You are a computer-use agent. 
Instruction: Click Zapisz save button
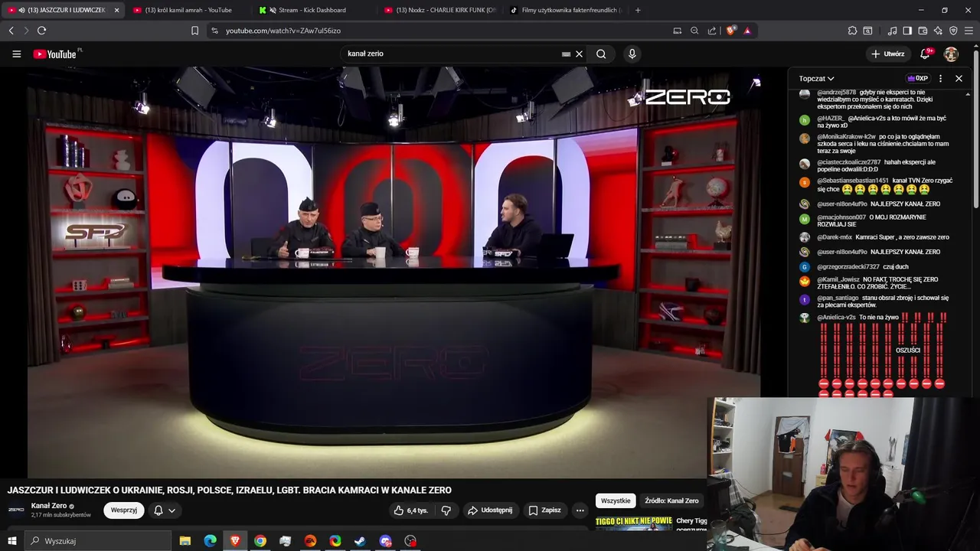545,510
